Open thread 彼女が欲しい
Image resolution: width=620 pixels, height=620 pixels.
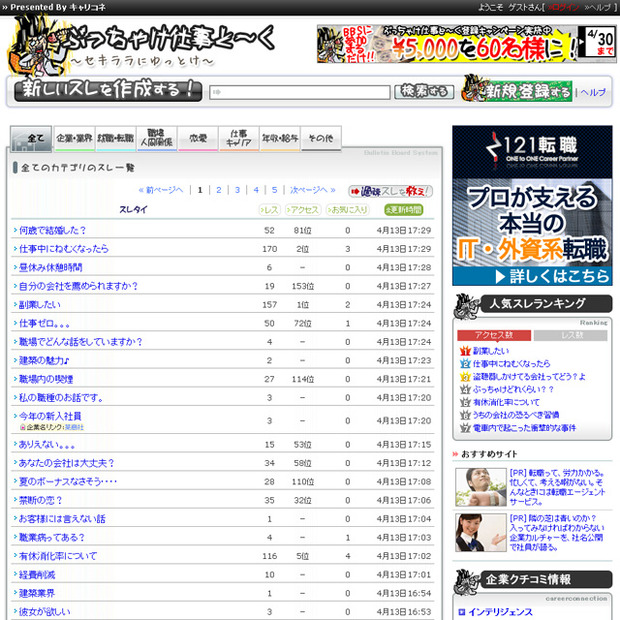pyautogui.click(x=45, y=612)
